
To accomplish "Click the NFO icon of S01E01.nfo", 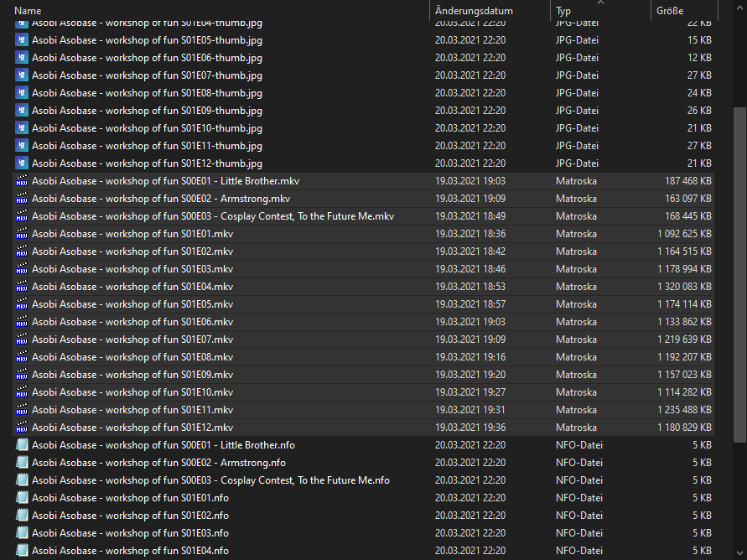I will (22, 498).
